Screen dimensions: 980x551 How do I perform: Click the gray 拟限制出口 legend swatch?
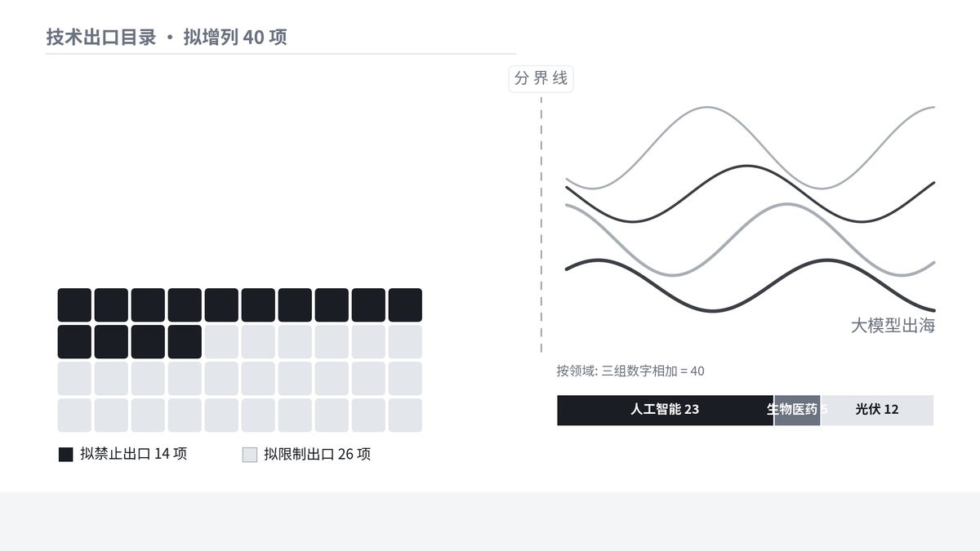(250, 455)
